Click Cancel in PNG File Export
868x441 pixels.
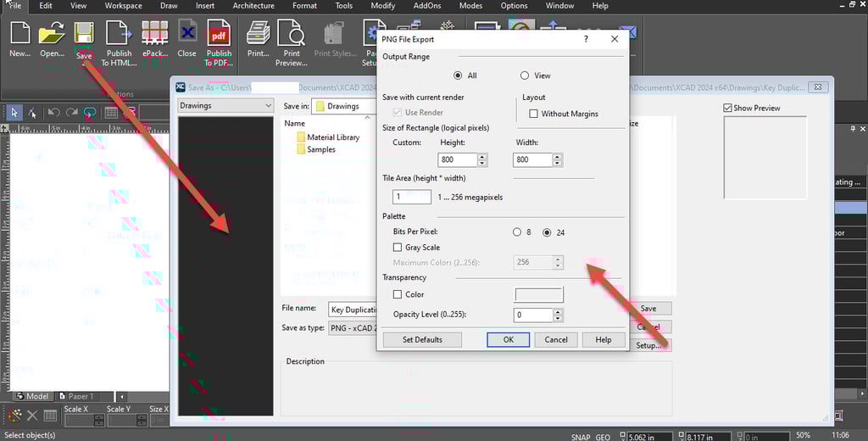coord(556,339)
